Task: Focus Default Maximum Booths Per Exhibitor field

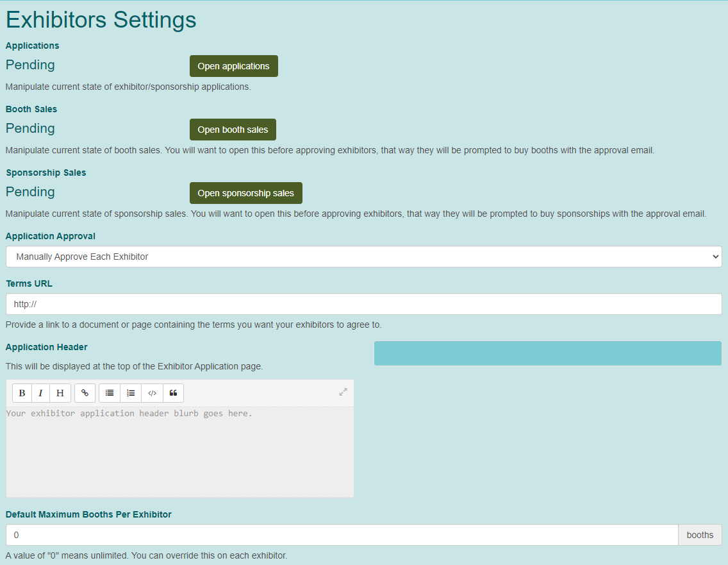Action: click(x=342, y=535)
